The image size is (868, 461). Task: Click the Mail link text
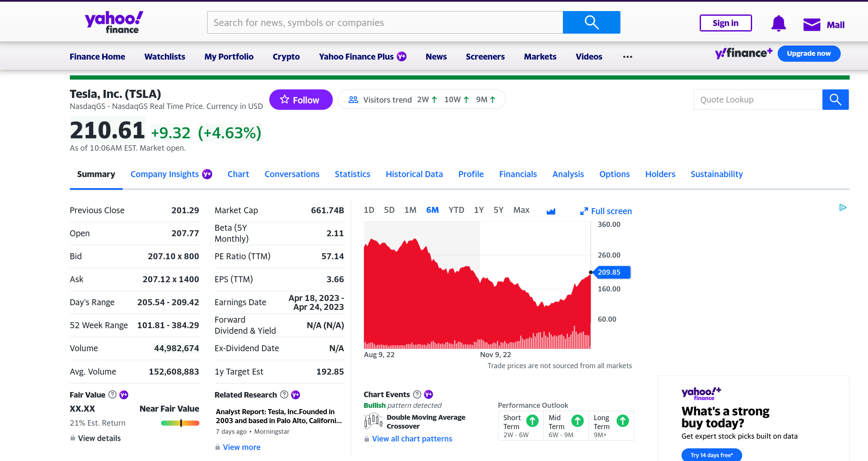click(836, 25)
